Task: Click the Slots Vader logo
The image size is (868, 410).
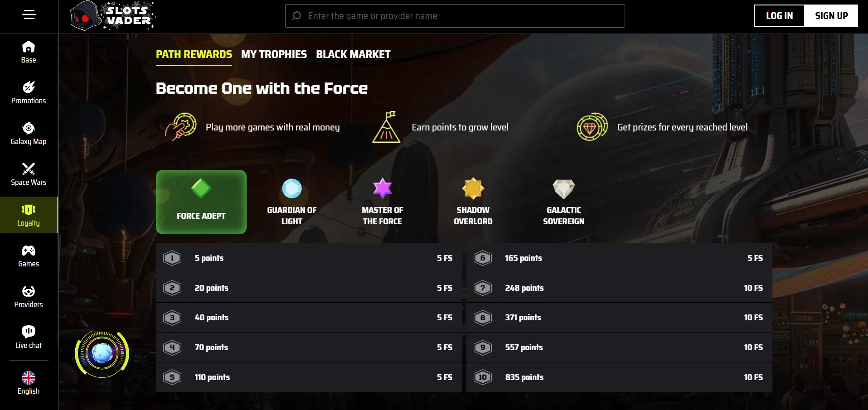Action: click(x=112, y=16)
